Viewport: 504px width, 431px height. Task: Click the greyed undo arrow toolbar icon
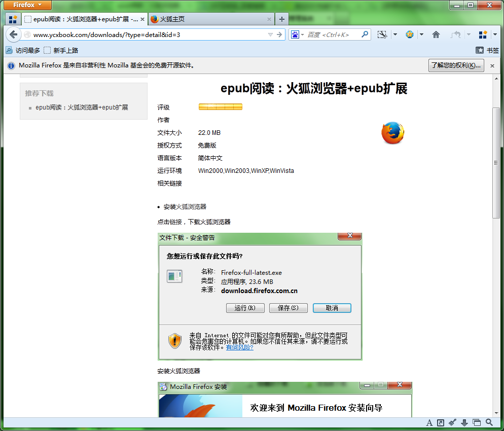456,34
